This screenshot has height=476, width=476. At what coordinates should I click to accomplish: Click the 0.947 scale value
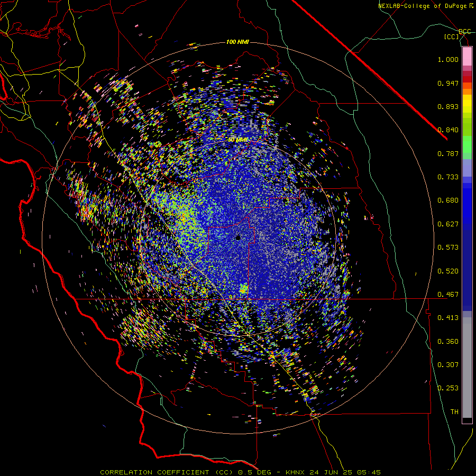click(448, 83)
